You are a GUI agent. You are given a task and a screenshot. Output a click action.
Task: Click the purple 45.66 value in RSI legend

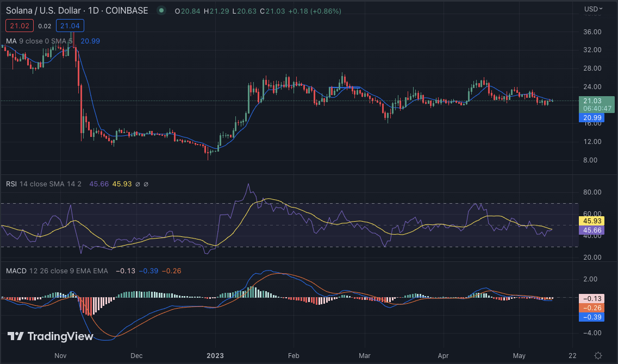[99, 184]
